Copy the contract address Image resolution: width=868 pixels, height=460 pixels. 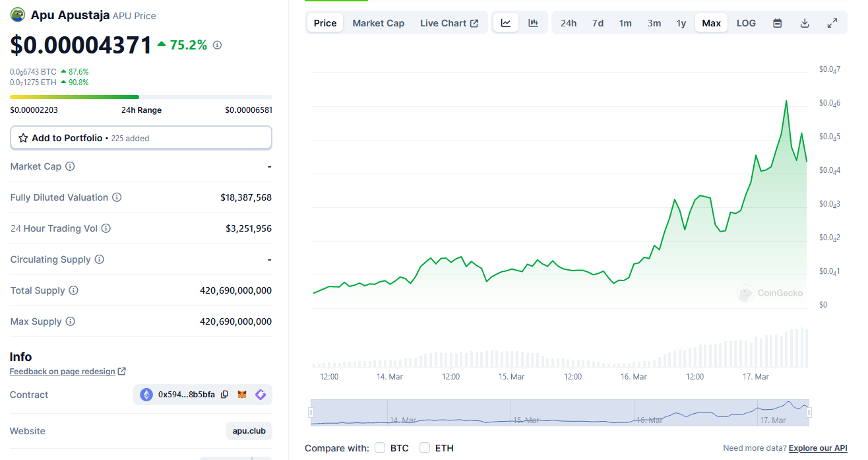pos(225,395)
